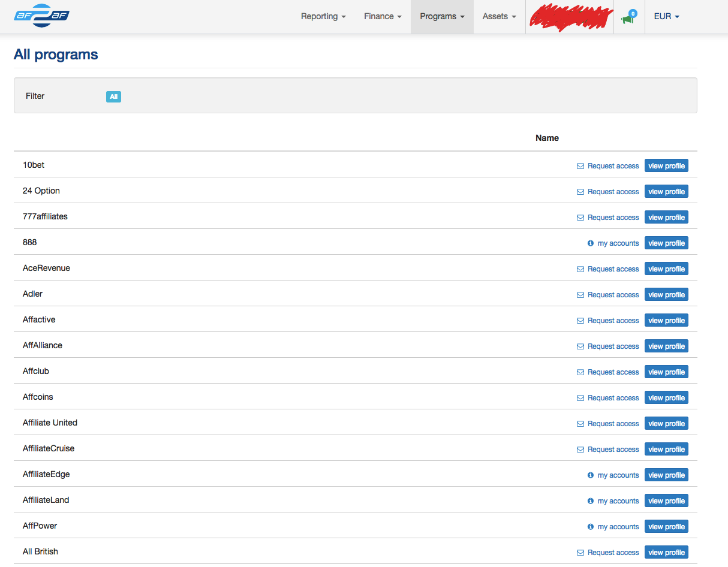Click the info icon in the AffiliateEdge row
728x567 pixels.
[591, 475]
